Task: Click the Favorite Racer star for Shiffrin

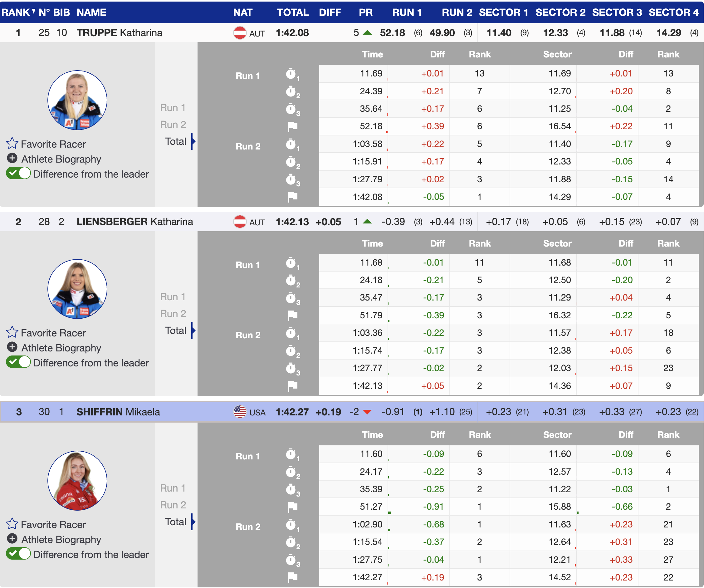Action: point(12,524)
